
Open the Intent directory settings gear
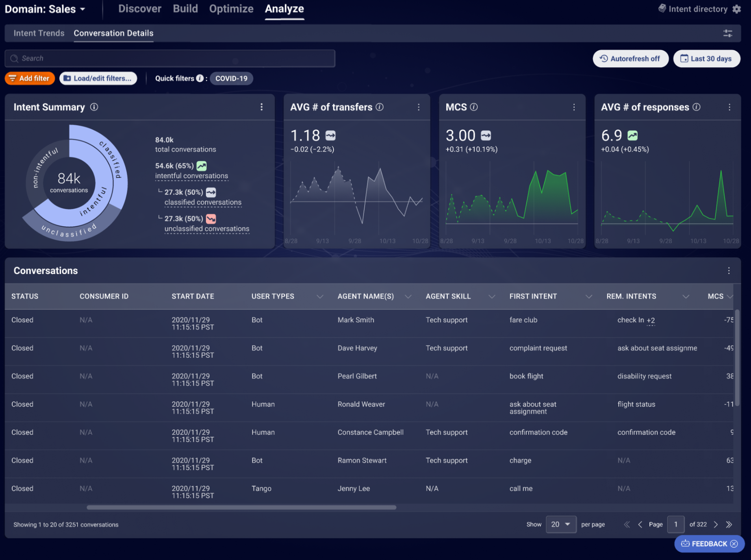point(736,9)
